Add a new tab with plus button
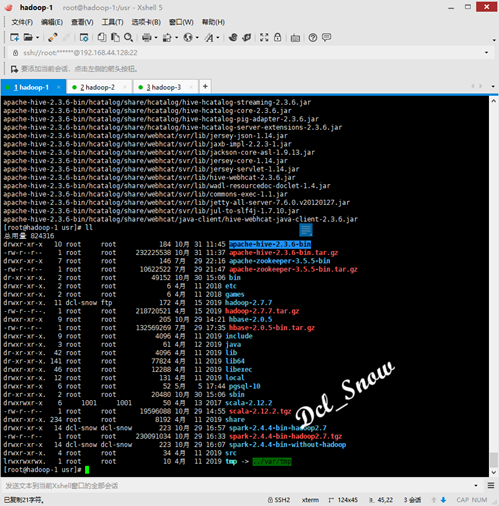The width and height of the screenshot is (499, 506). pos(205,87)
